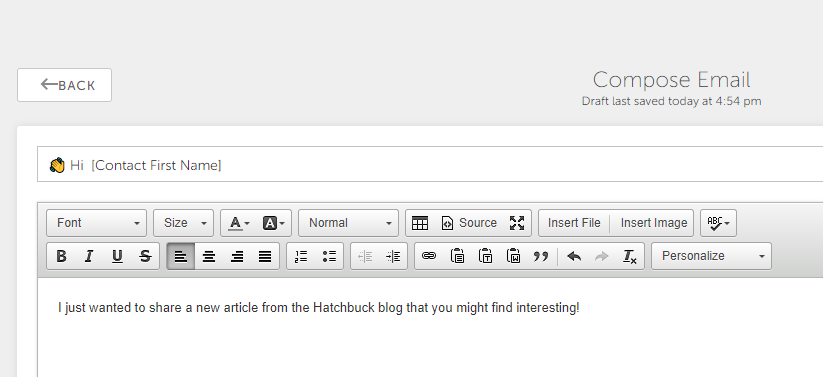
Task: Increase indent
Action: tap(393, 256)
